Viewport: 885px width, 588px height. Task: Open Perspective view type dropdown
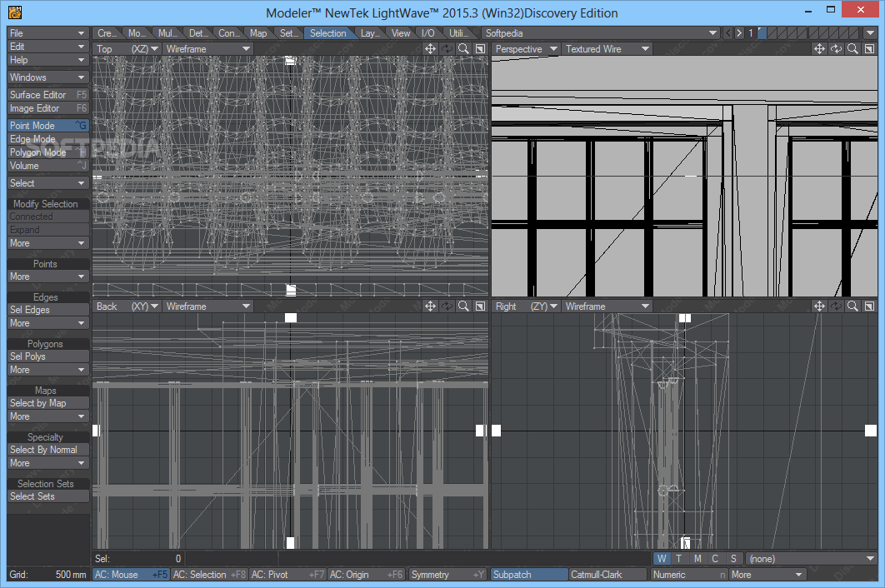tap(526, 49)
